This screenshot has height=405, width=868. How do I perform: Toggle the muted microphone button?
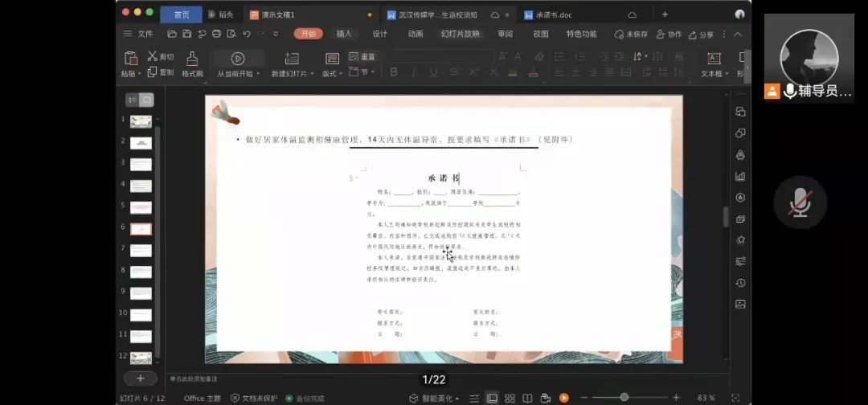pyautogui.click(x=799, y=202)
